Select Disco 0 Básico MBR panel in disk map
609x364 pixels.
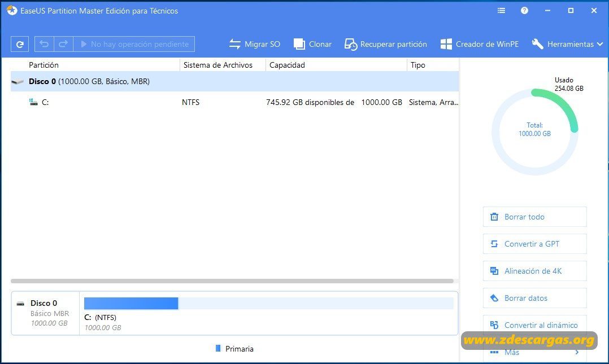click(45, 313)
